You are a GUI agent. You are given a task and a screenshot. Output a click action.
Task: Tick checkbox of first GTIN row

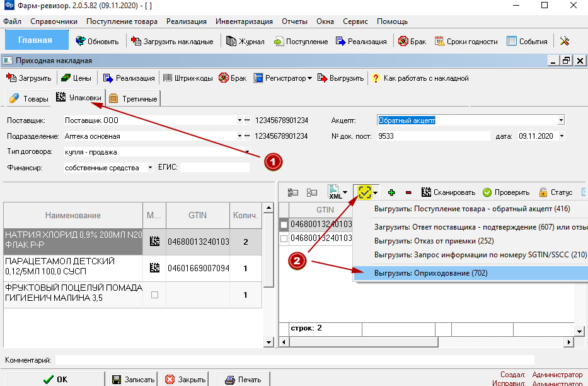tap(284, 225)
